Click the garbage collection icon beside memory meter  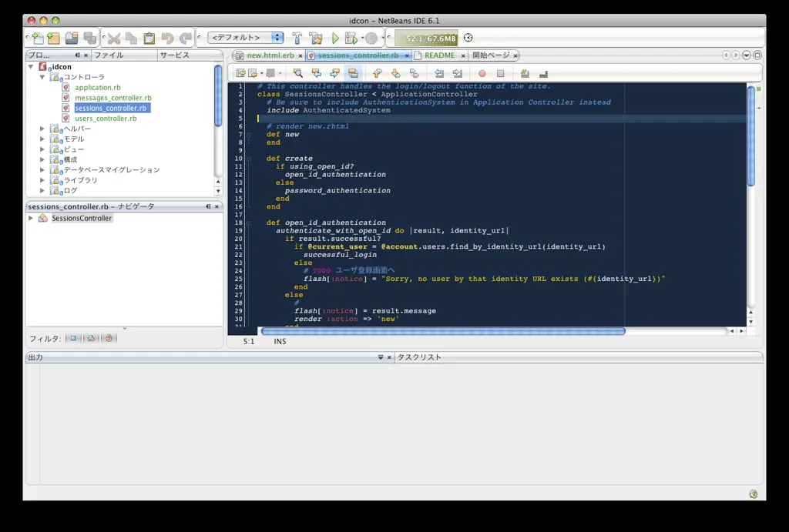pos(468,38)
